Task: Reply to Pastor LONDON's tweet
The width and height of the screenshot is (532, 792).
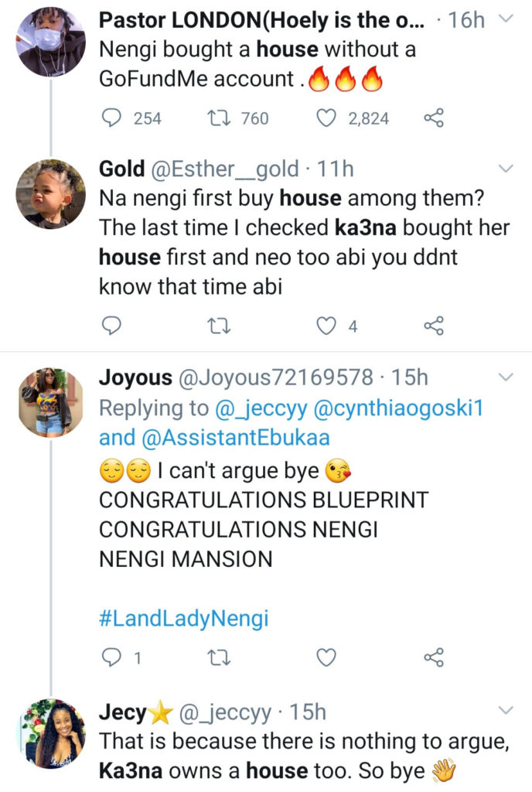Action: [112, 118]
